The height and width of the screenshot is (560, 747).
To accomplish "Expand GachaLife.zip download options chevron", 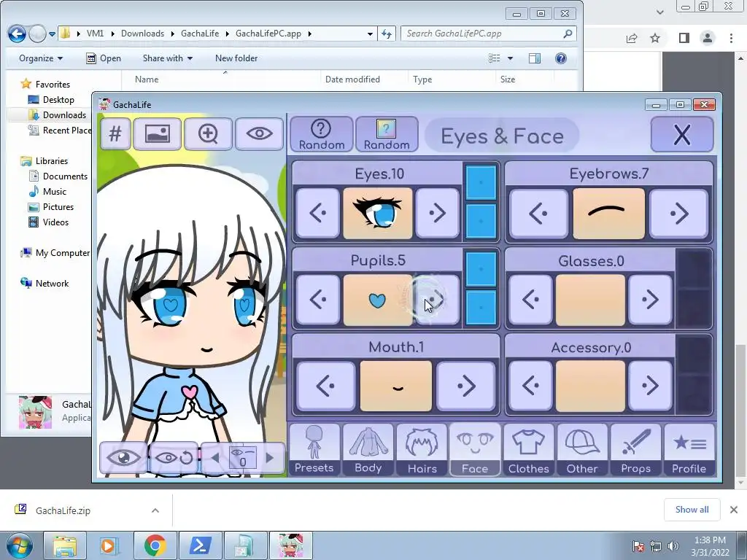I will tap(155, 510).
